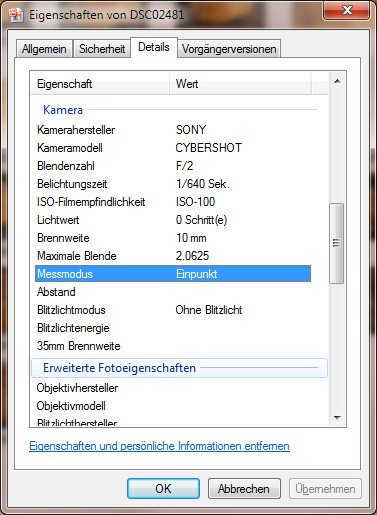Screen dimensions: 377x515
Task: Click the vertical scrollbar thumb
Action: point(337,243)
